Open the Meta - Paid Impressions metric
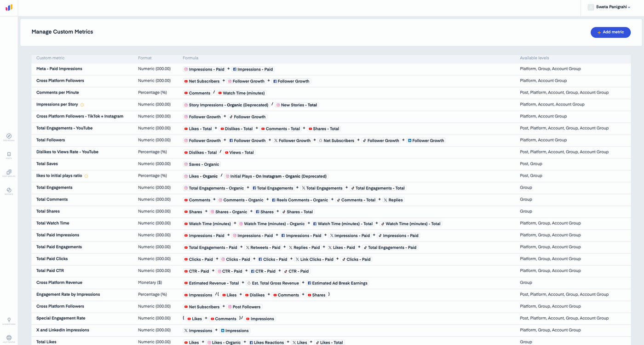 coord(59,69)
